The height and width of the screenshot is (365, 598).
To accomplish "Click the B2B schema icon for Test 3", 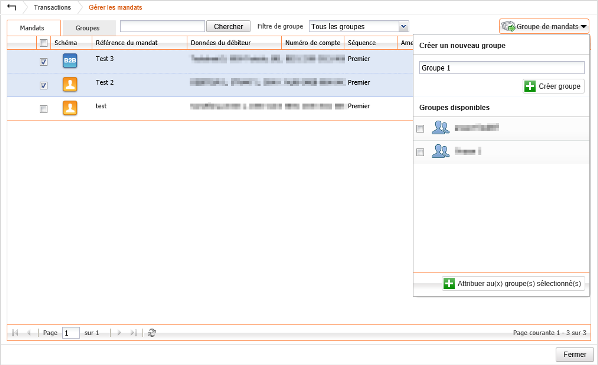I will pyautogui.click(x=70, y=61).
